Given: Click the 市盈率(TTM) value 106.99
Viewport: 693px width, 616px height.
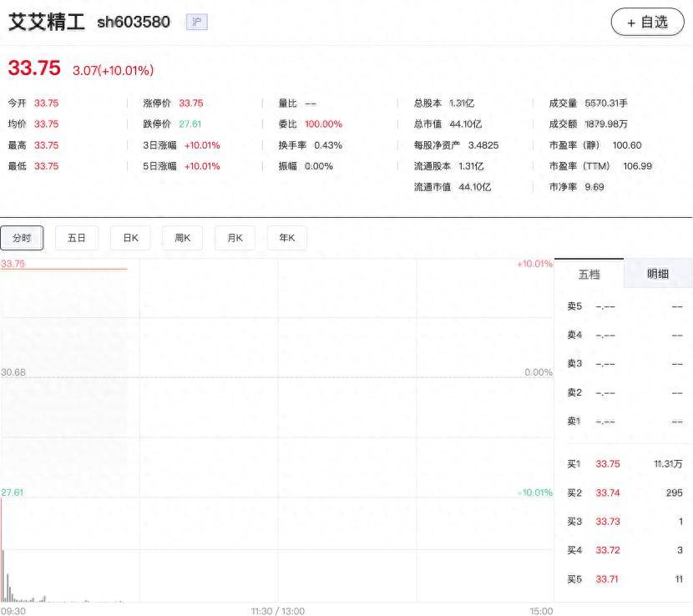Looking at the screenshot, I should pos(637,166).
